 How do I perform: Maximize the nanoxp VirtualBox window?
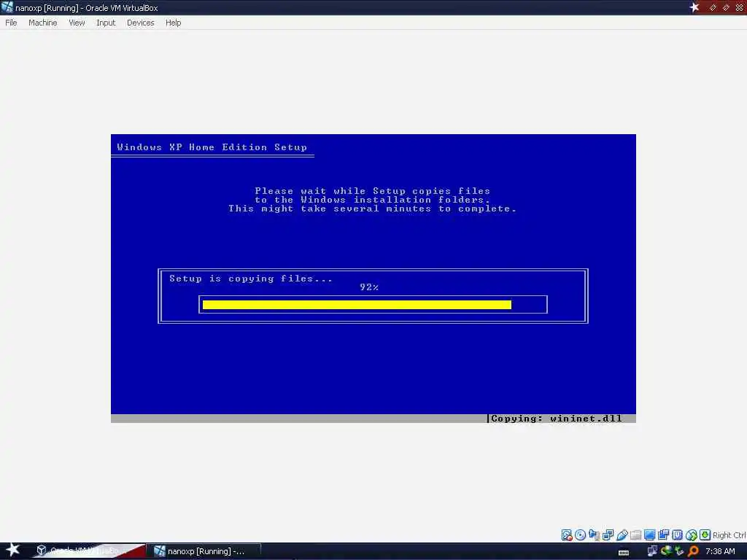coord(726,7)
